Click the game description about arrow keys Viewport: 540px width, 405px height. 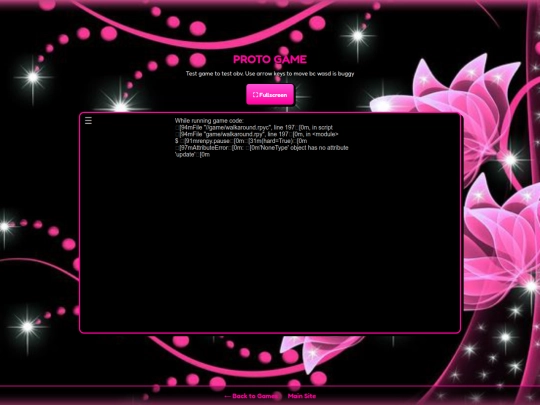click(x=270, y=74)
